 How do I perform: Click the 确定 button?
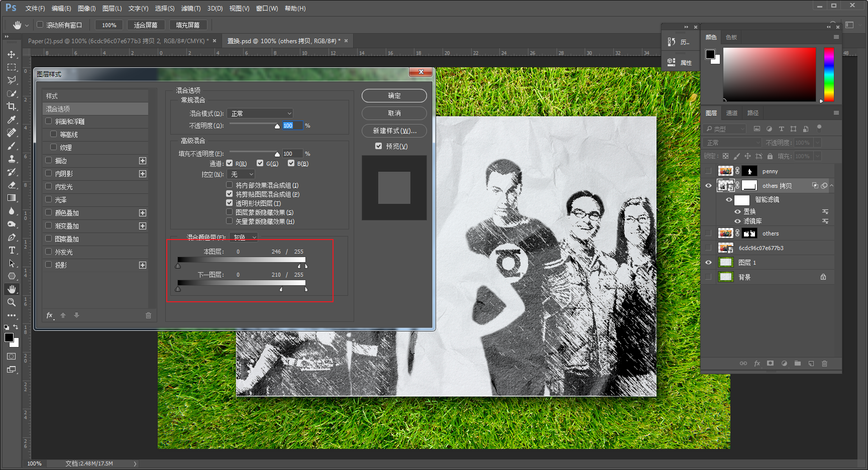[x=394, y=95]
